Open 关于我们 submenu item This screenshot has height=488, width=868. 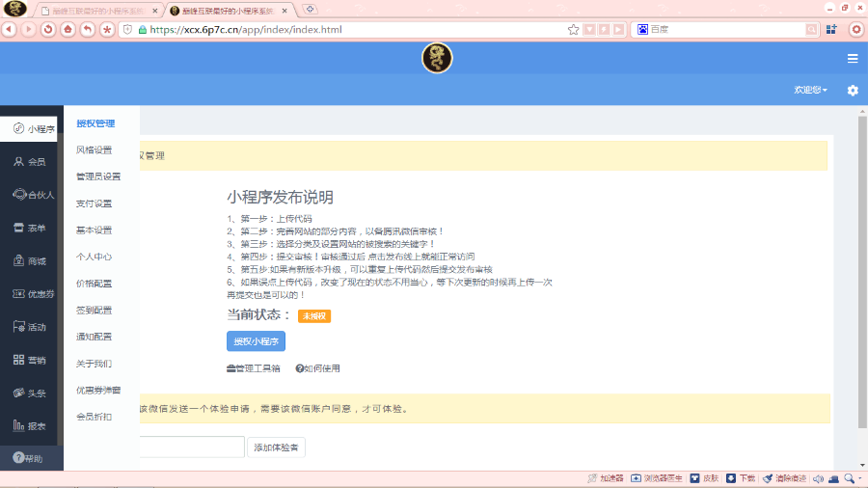coord(95,364)
